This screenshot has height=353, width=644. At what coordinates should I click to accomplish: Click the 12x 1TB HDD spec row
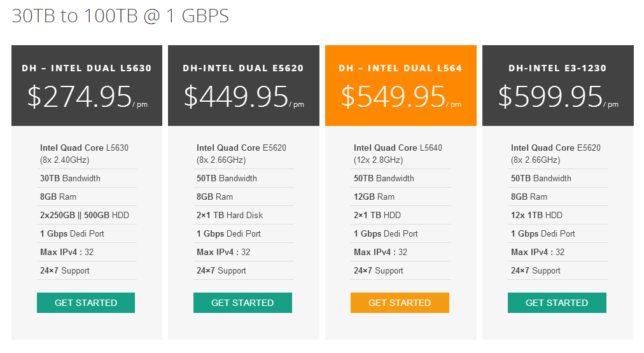coord(536,216)
